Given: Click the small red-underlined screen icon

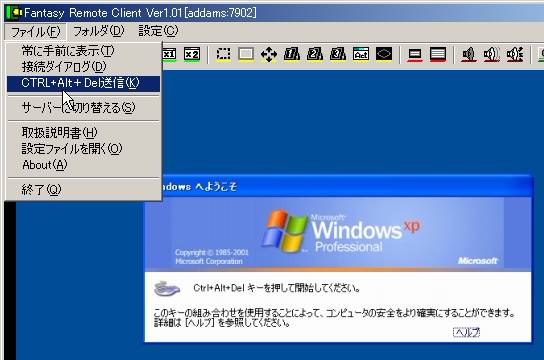Looking at the screenshot, I should [415, 54].
